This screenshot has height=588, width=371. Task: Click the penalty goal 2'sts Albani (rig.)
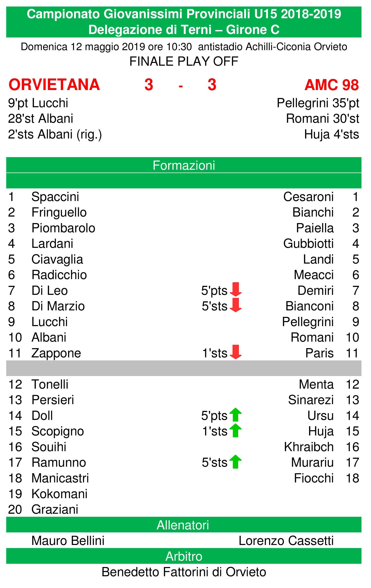[55, 134]
